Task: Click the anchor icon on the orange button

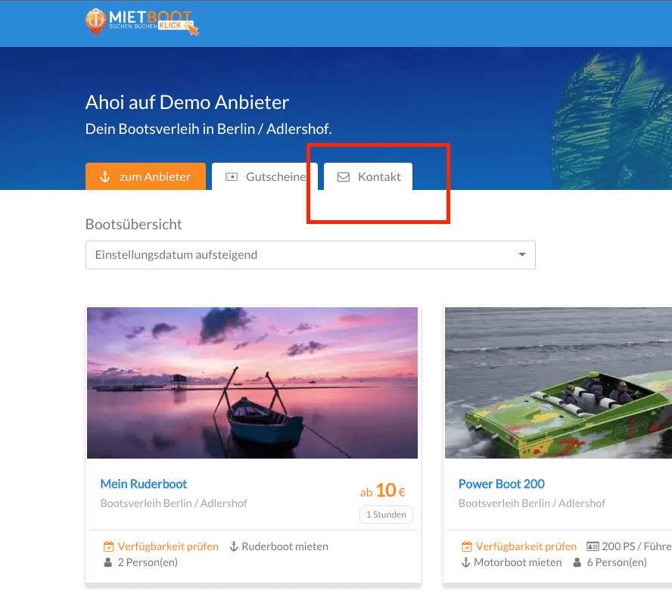Action: (106, 177)
